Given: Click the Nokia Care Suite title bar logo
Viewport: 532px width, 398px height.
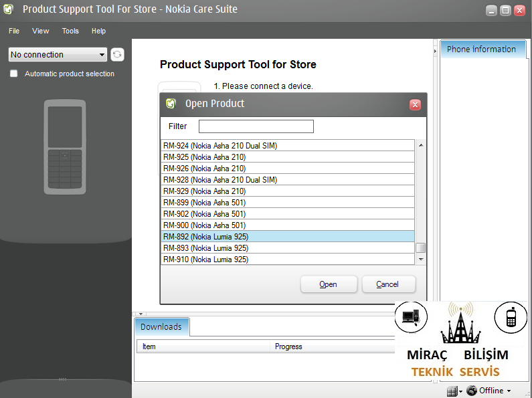Looking at the screenshot, I should click(9, 9).
